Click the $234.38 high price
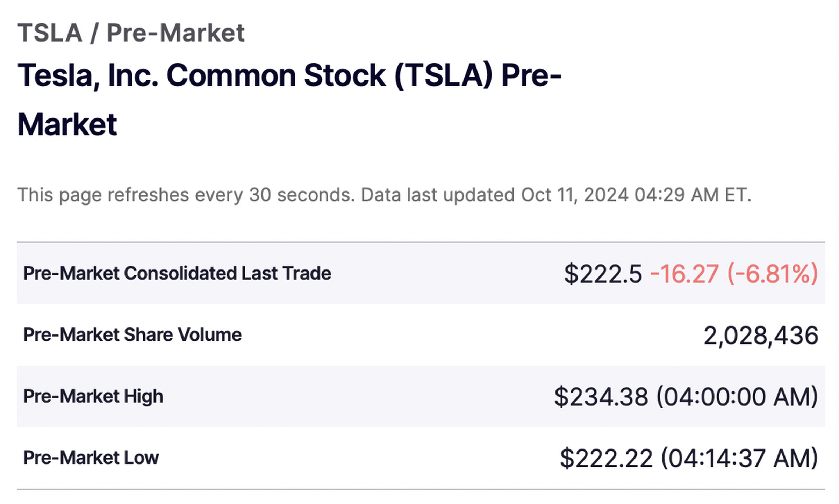The image size is (839, 504). click(601, 397)
